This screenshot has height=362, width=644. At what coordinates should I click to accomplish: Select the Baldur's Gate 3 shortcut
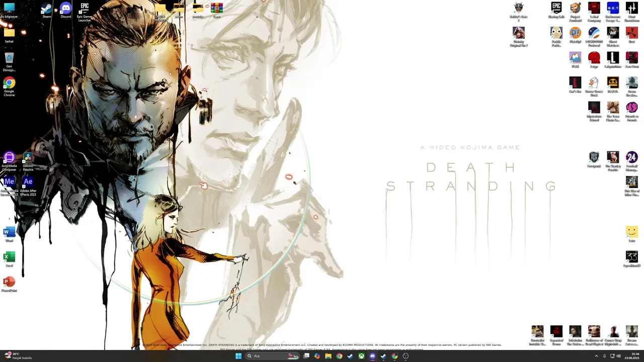518,12
